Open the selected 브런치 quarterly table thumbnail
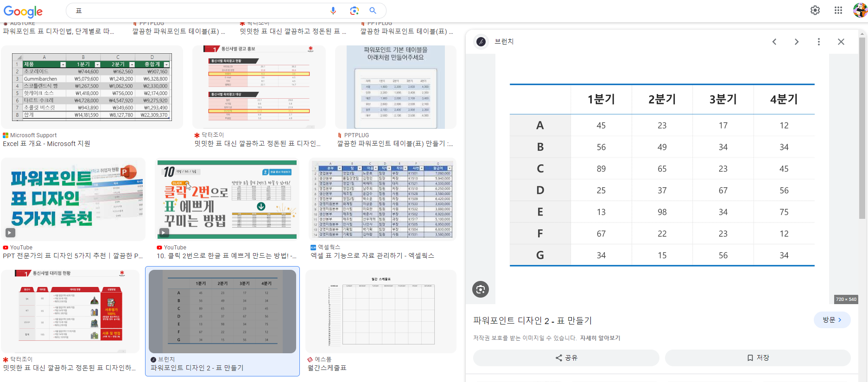This screenshot has width=868, height=382. 222,312
